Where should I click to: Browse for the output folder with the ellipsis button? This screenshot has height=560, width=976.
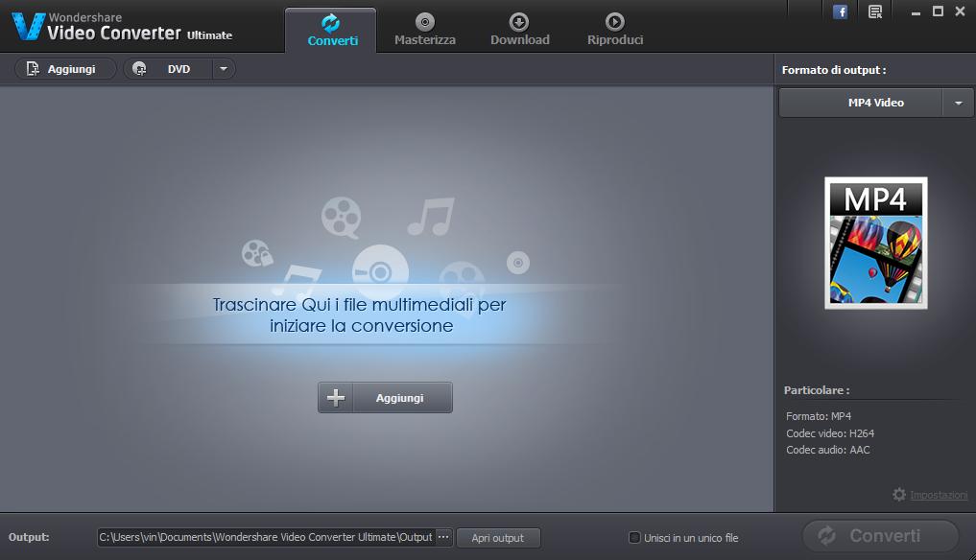[443, 537]
